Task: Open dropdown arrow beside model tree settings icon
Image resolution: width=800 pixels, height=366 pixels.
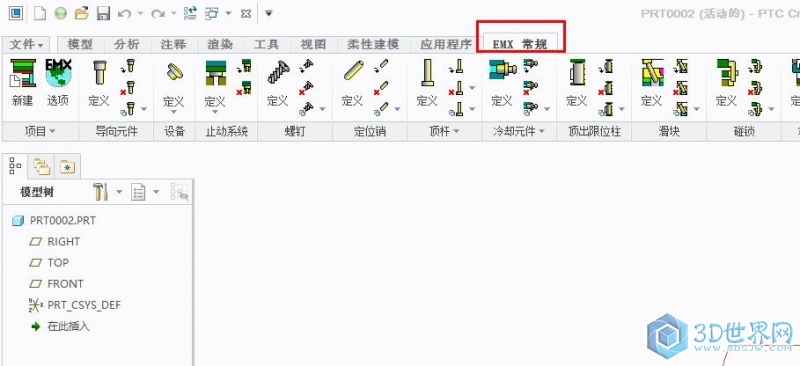Action: coord(119,192)
